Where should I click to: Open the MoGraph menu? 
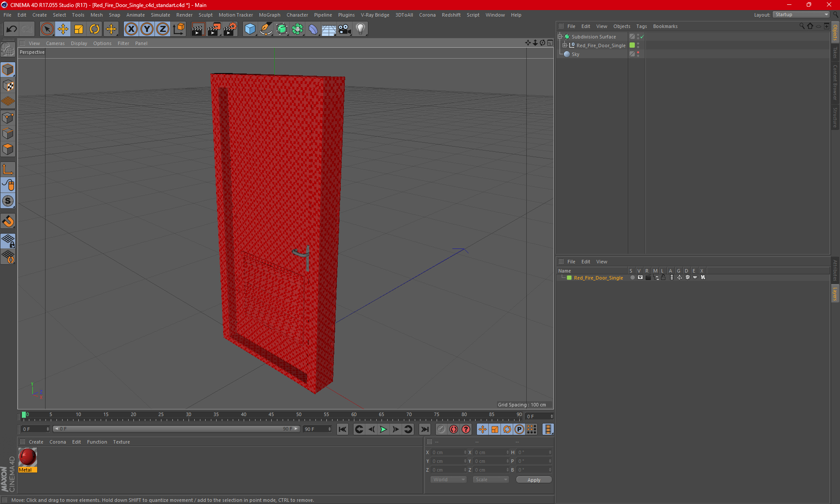tap(269, 15)
